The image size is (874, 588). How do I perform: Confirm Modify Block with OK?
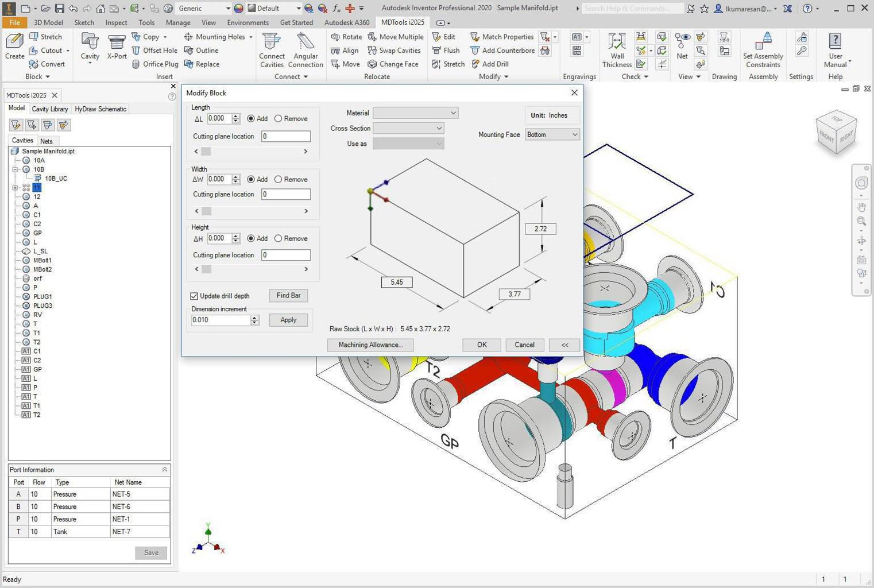point(482,345)
